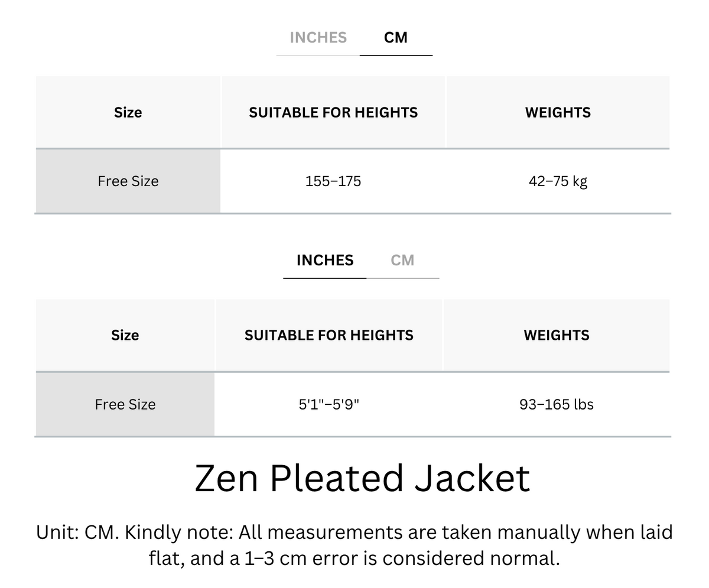Click SUITABLE FOR HEIGHTS header in the lower table
The width and height of the screenshot is (709, 588).
(x=329, y=335)
